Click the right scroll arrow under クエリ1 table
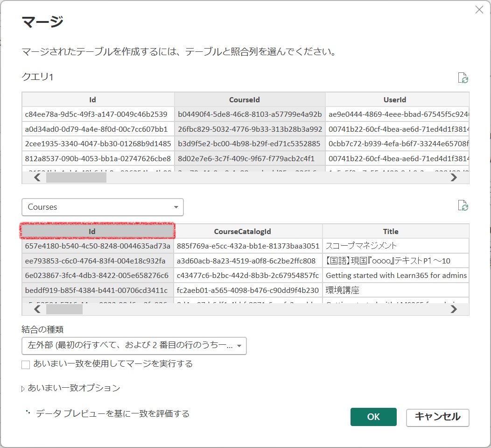Screen dimensions: 491x448 pos(454,178)
